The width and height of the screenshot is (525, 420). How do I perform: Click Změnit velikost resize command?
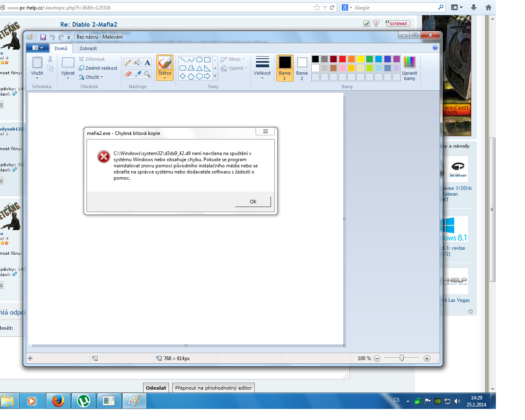click(98, 68)
